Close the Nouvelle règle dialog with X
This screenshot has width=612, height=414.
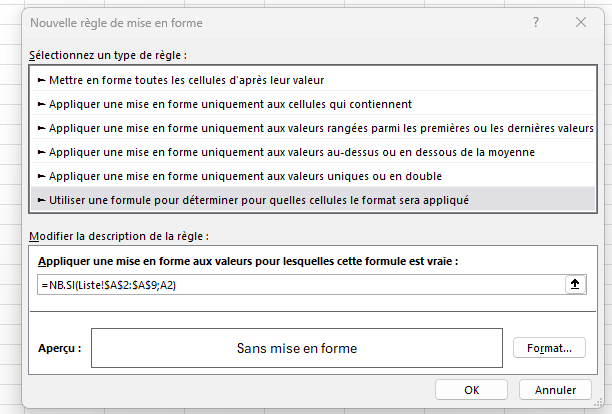coord(581,22)
